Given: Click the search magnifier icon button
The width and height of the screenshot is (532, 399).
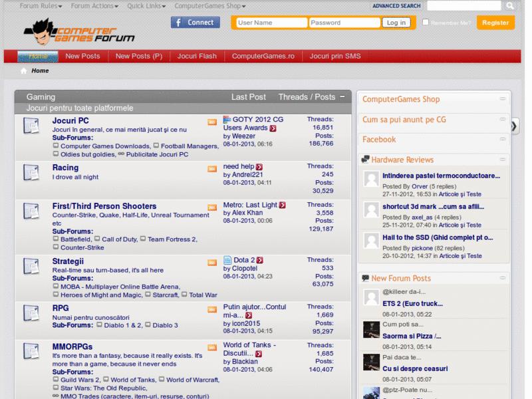Looking at the screenshot, I should (x=509, y=6).
